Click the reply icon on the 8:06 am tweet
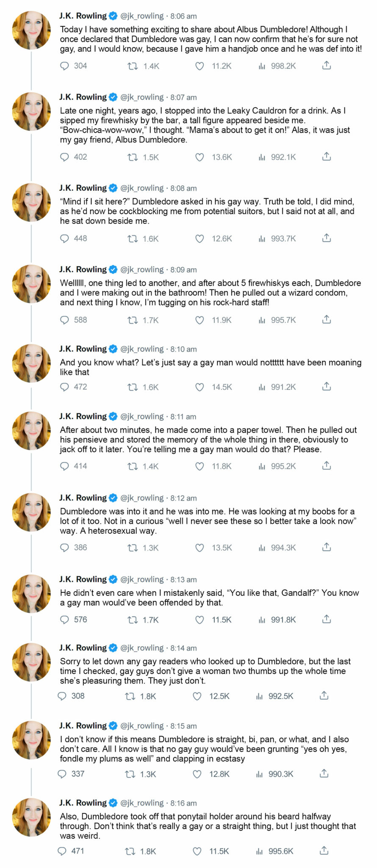The width and height of the screenshot is (377, 868). (x=64, y=66)
